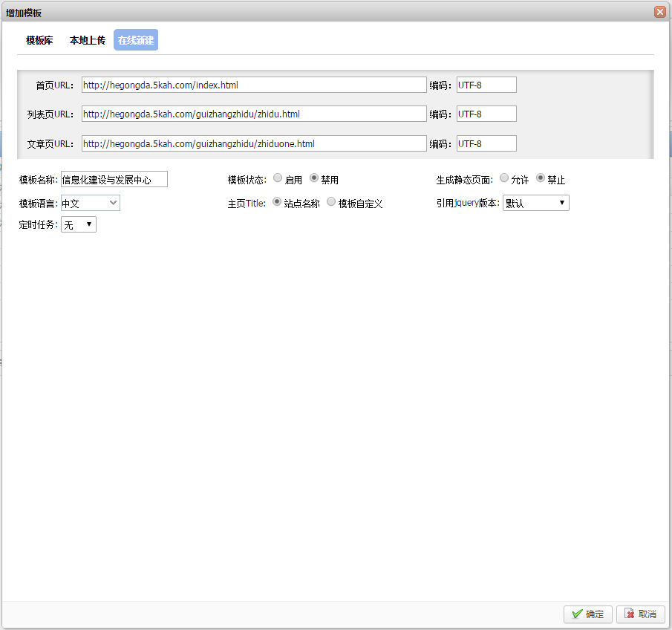Edit the 文章页 encoding UTF-8 field
The height and width of the screenshot is (630, 672).
486,143
